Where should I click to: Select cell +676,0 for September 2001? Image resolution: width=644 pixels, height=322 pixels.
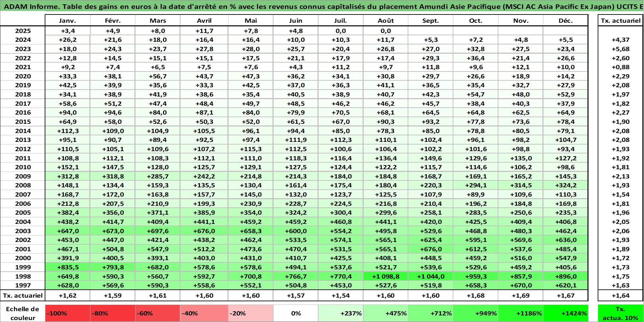431,249
